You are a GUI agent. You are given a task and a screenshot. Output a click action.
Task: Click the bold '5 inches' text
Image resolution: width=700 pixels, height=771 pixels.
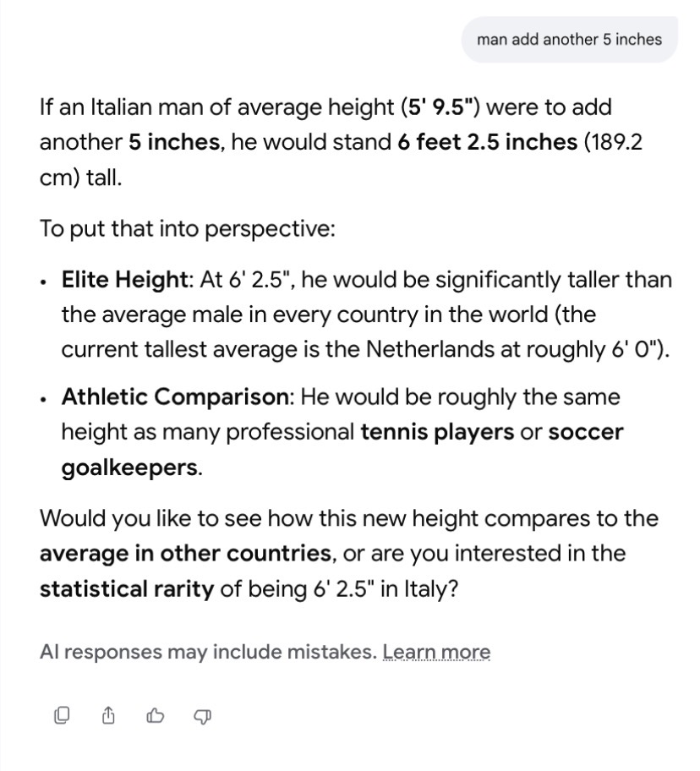click(x=174, y=142)
